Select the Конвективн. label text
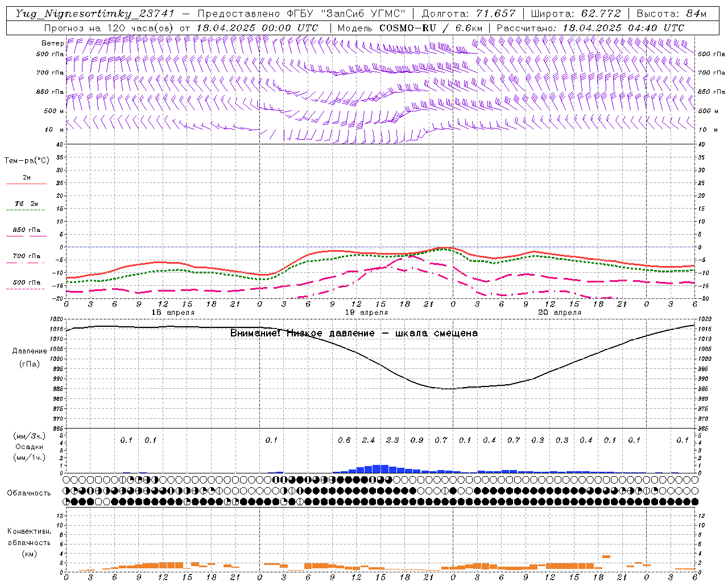 click(29, 531)
